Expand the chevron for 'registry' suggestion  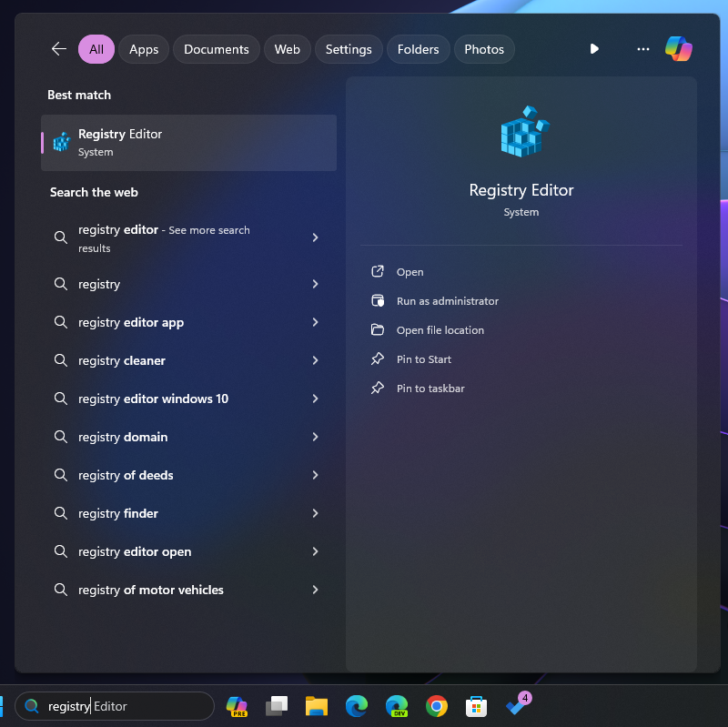point(315,284)
